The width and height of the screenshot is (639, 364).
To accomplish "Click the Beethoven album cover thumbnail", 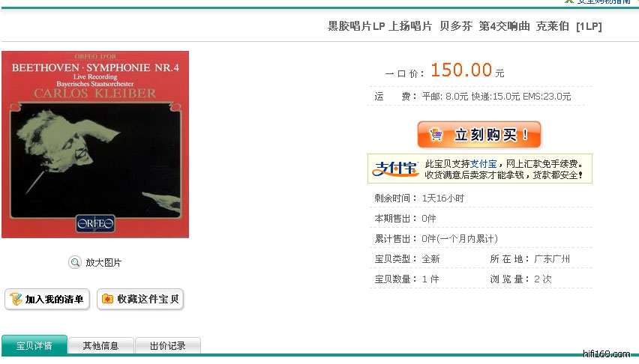I will click(x=95, y=145).
